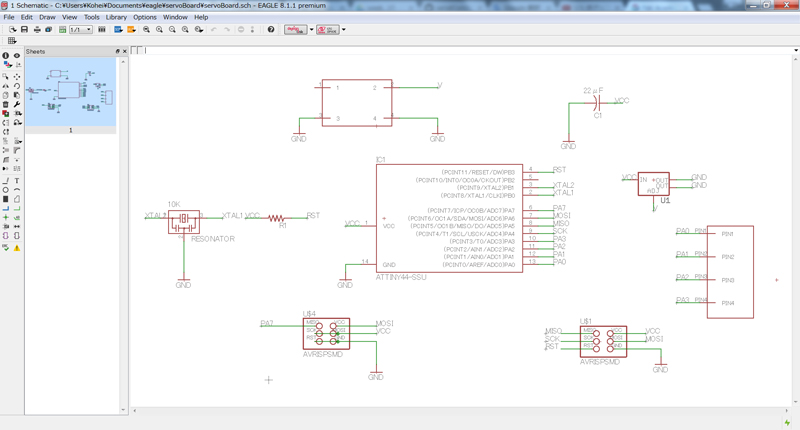This screenshot has width=800, height=430.
Task: Select the Rotate tool
Action: click(17, 86)
